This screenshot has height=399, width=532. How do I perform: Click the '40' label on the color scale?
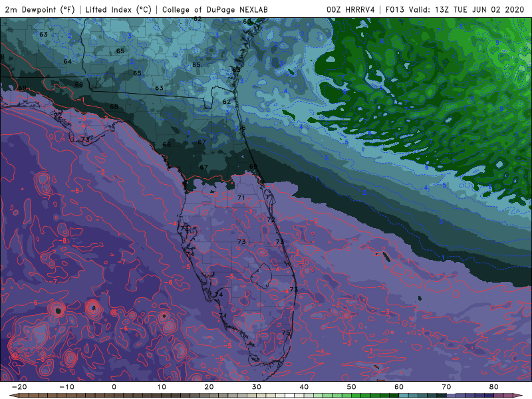coord(304,387)
